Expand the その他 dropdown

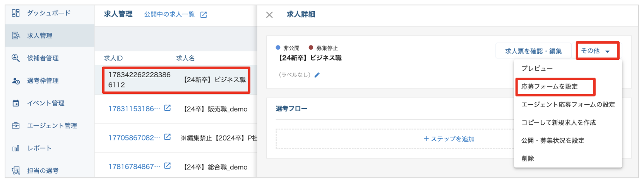pyautogui.click(x=597, y=51)
